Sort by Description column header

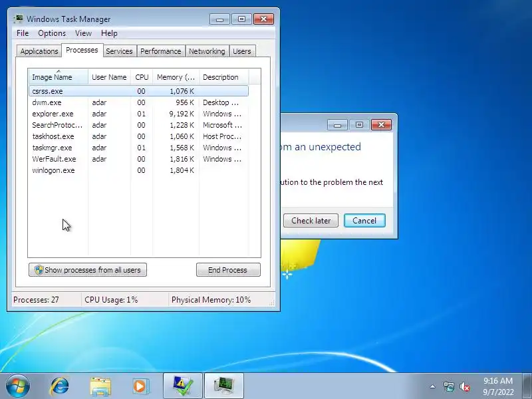pyautogui.click(x=224, y=77)
